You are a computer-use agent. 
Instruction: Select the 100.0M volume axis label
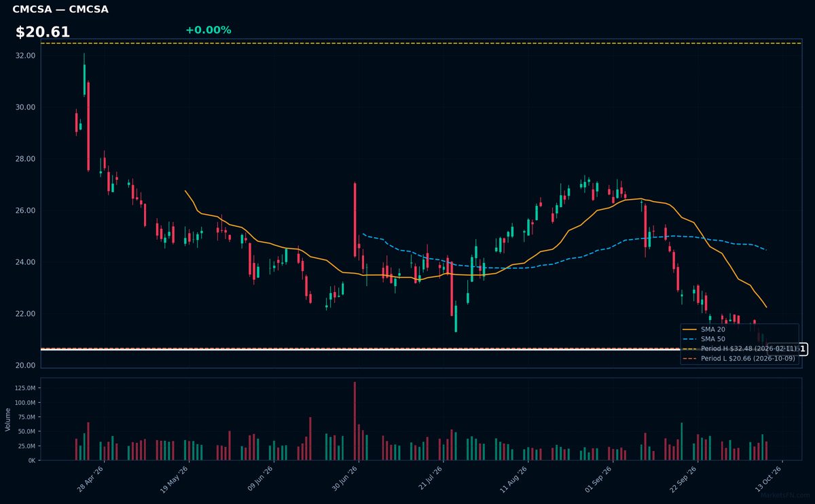(24, 403)
